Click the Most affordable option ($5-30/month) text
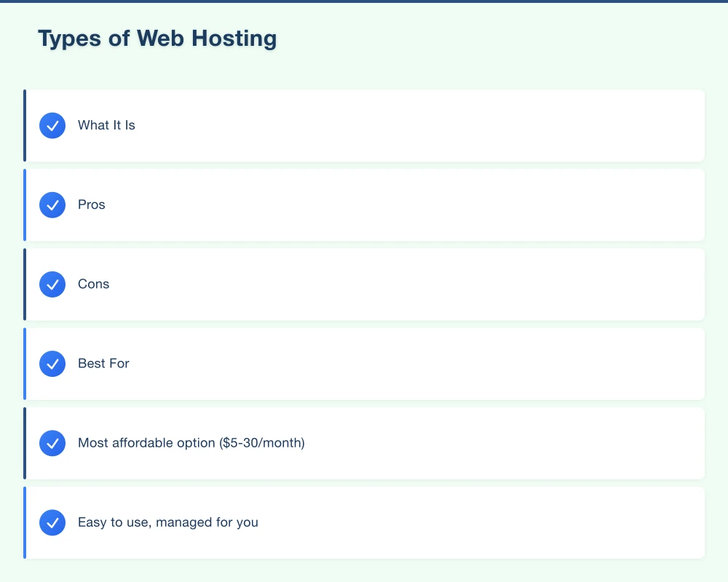 (191, 442)
